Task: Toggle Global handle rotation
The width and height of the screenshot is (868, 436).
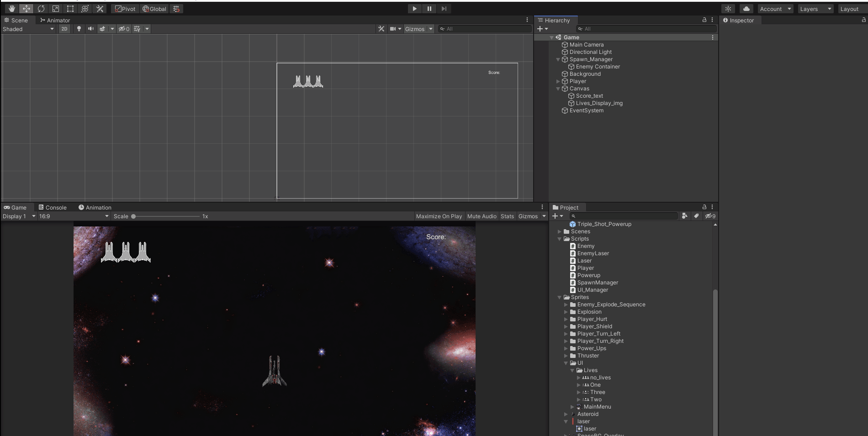Action: (154, 9)
